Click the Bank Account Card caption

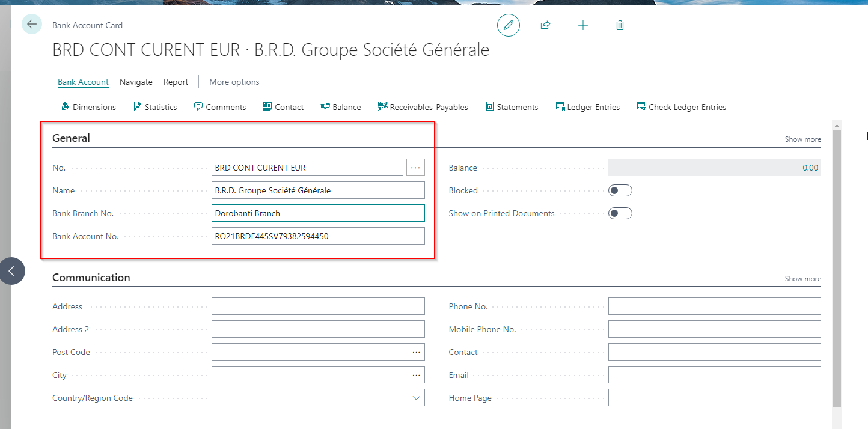coord(87,25)
